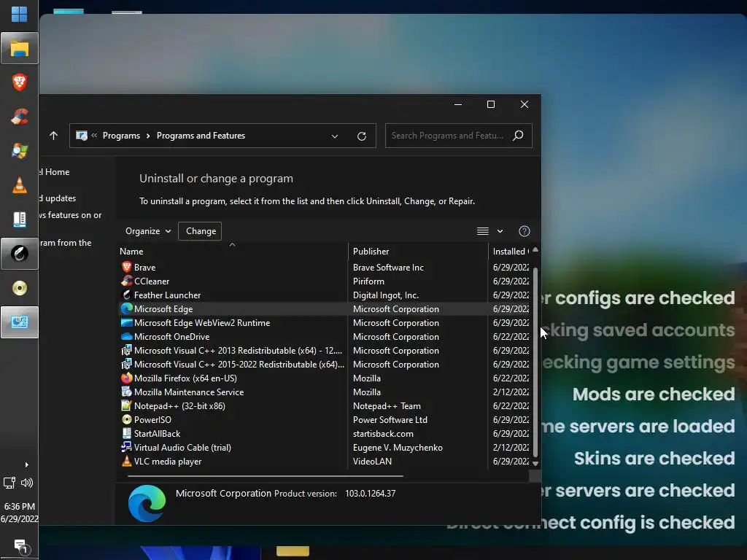Click Windows features on or off link
Viewport: 747px width, 560px height.
click(71, 215)
